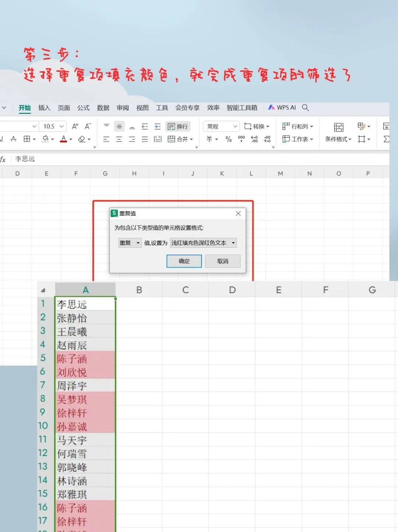Image resolution: width=398 pixels, height=532 pixels.
Task: Center text horizontally
Action: coord(119,139)
